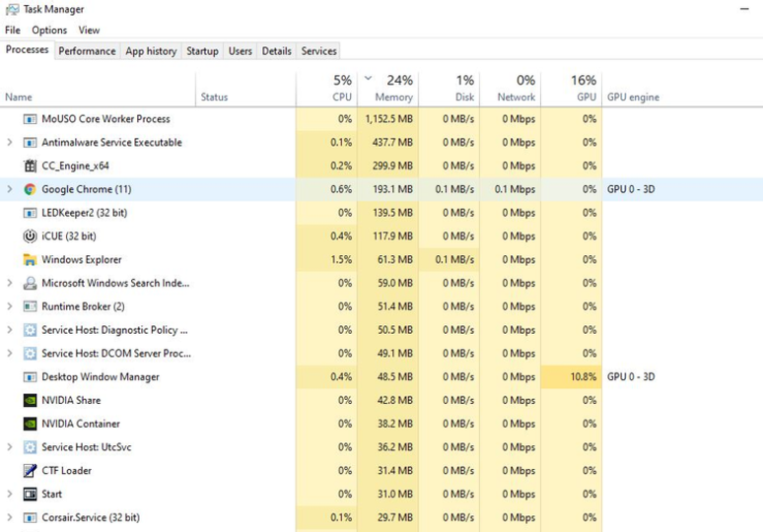This screenshot has width=763, height=532.
Task: Select the Desktop Window Manager row
Action: tap(381, 377)
